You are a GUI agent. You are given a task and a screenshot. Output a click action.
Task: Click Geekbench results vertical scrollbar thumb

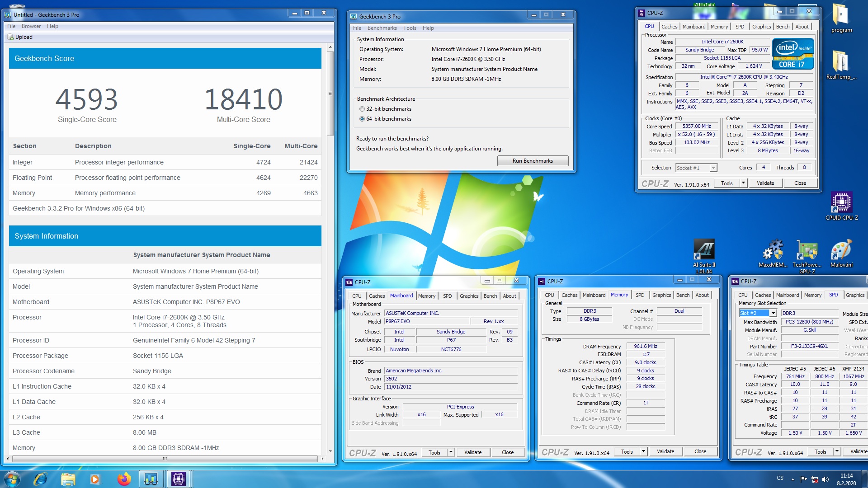(x=330, y=94)
